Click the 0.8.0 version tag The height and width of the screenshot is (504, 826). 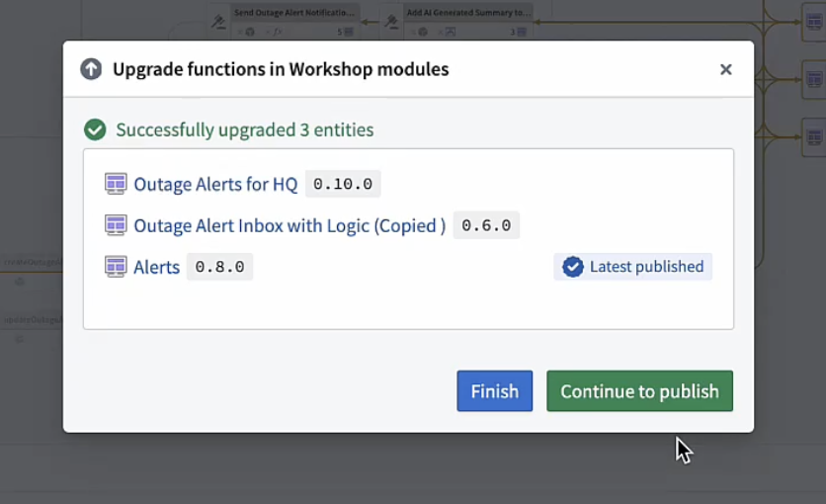tap(219, 267)
